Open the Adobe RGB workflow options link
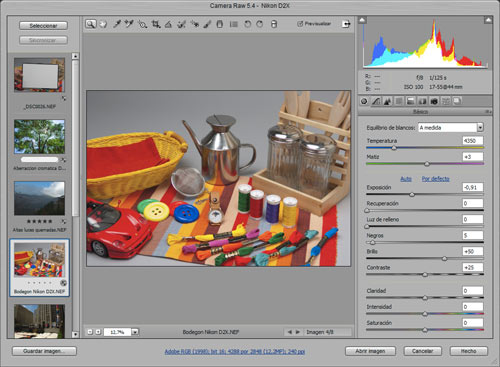This screenshot has width=500, height=367. 235,351
